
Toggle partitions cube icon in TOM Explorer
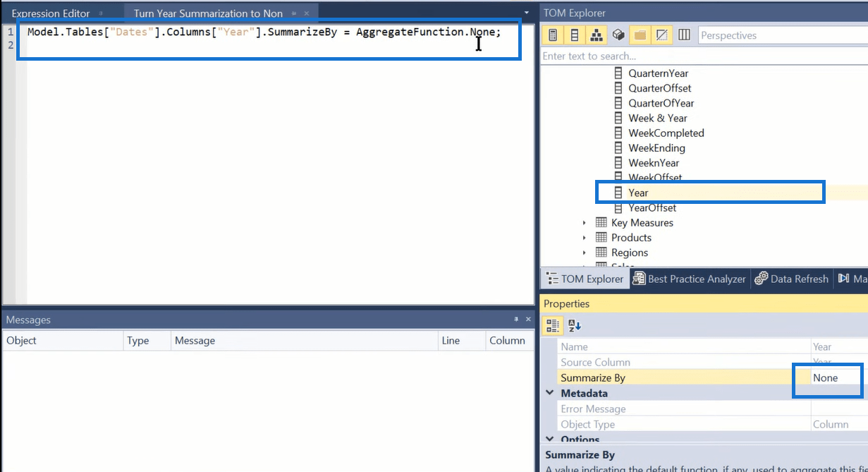pos(618,35)
